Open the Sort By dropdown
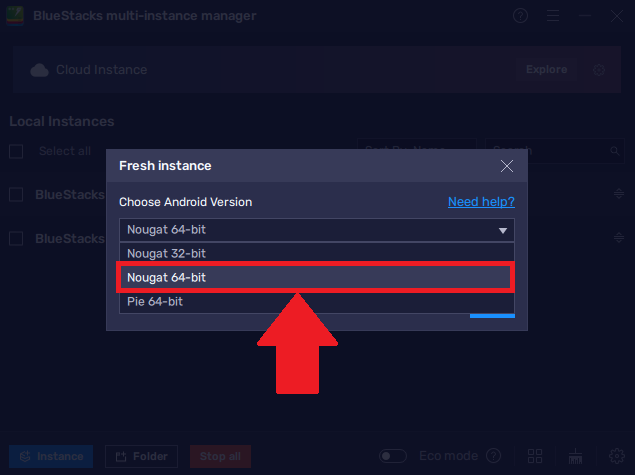 click(x=417, y=151)
